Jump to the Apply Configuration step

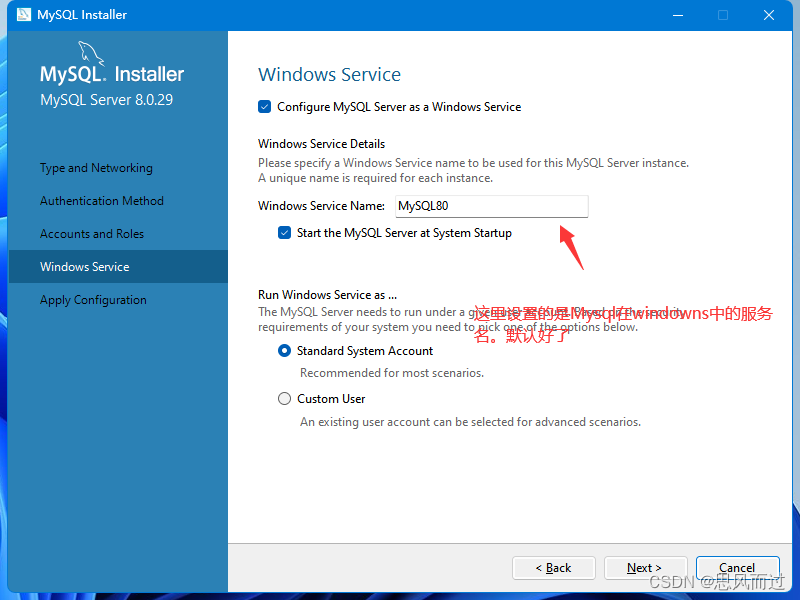pyautogui.click(x=93, y=300)
